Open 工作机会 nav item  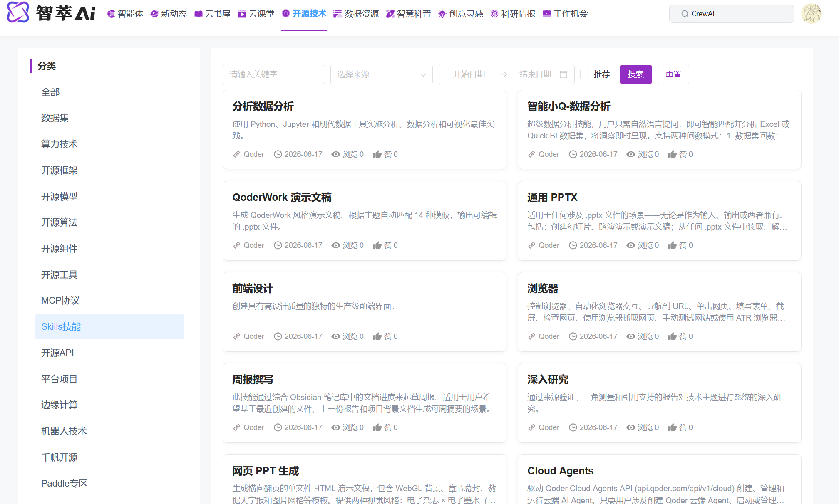pos(565,14)
